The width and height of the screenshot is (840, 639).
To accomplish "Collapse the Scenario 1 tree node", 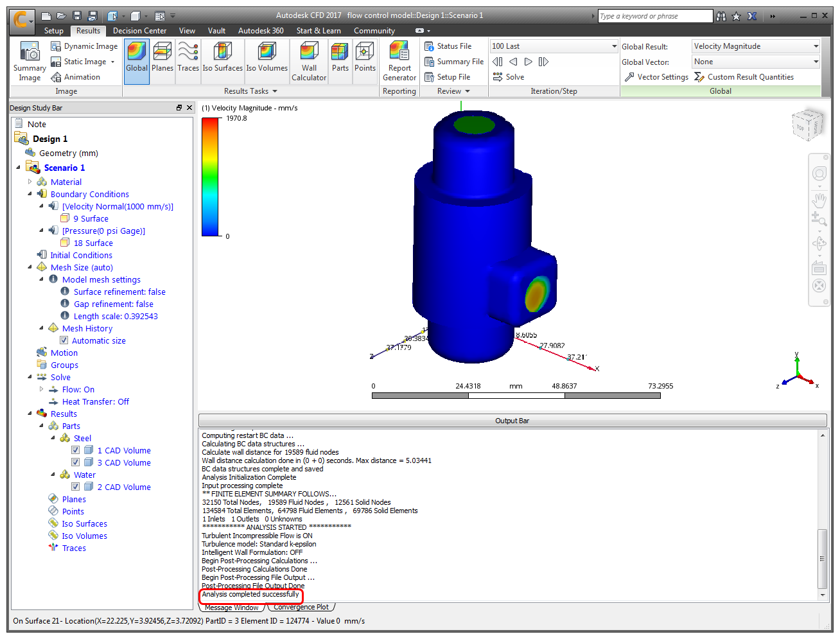I will tap(18, 168).
